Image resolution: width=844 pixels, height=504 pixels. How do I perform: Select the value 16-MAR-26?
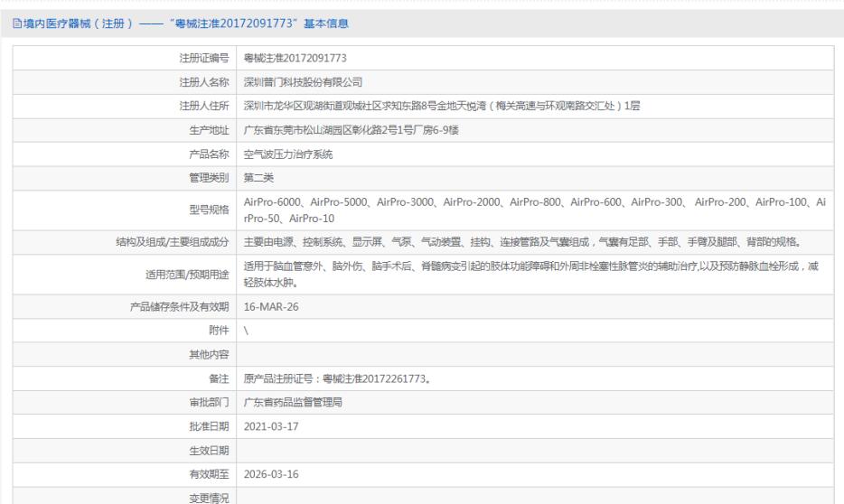pyautogui.click(x=271, y=306)
